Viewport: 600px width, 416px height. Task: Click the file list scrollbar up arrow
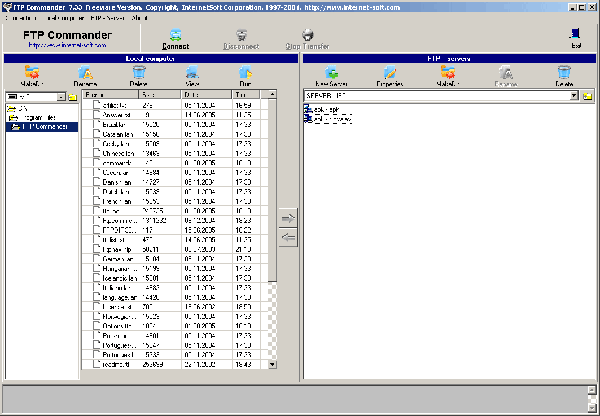click(272, 95)
